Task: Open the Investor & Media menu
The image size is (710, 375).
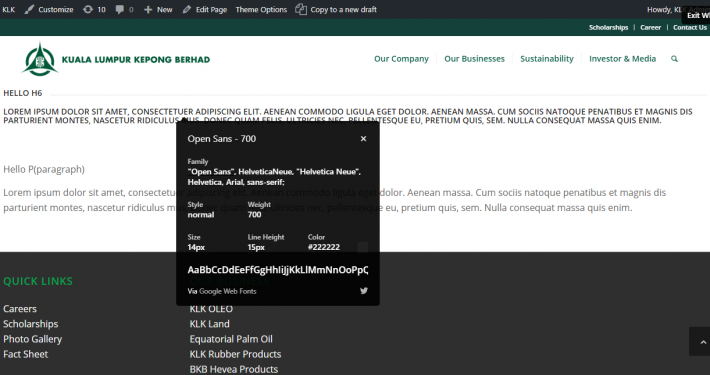Action: pos(622,59)
